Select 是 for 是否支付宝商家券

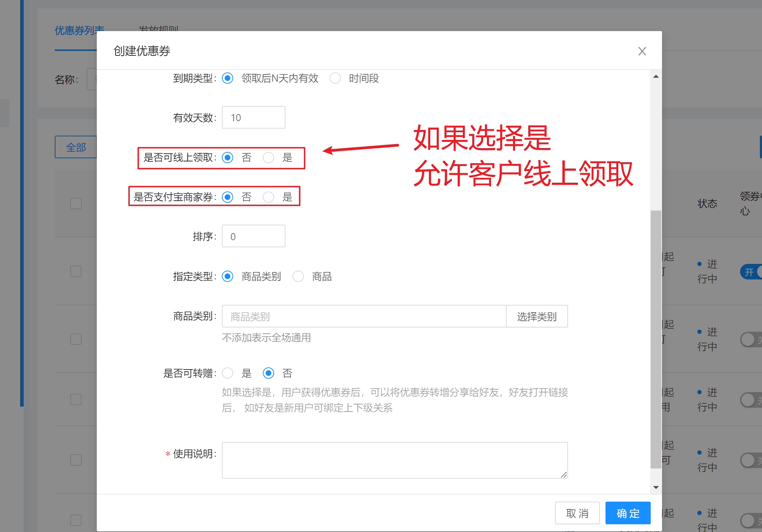268,197
